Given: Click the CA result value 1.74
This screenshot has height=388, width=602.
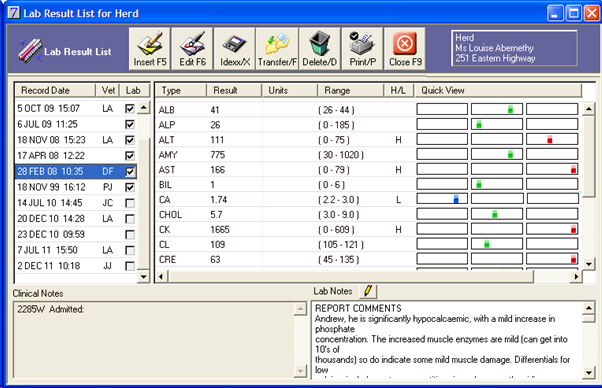Looking at the screenshot, I should [x=218, y=200].
